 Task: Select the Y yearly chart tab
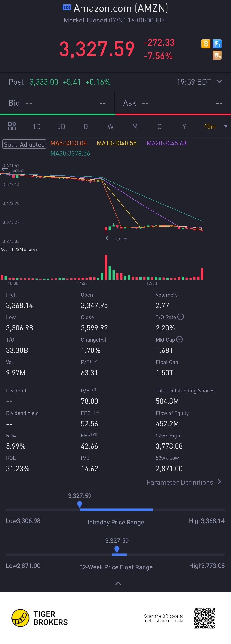pyautogui.click(x=184, y=126)
